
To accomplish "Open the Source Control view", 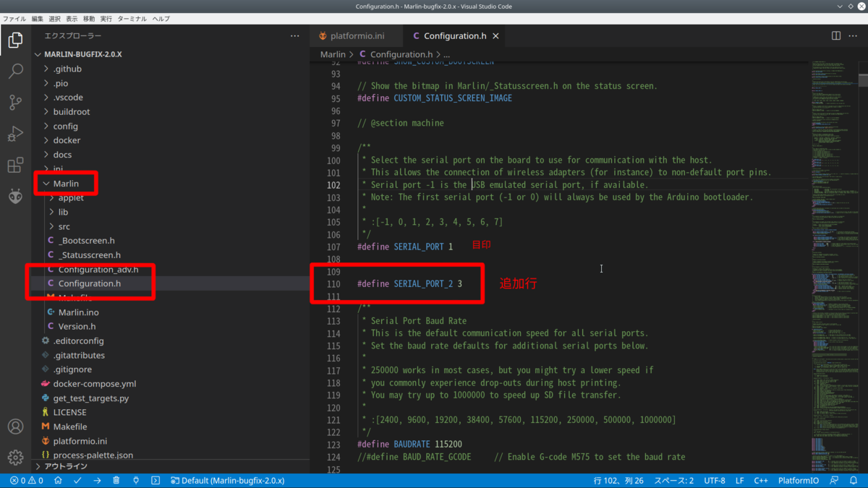I will [x=15, y=102].
